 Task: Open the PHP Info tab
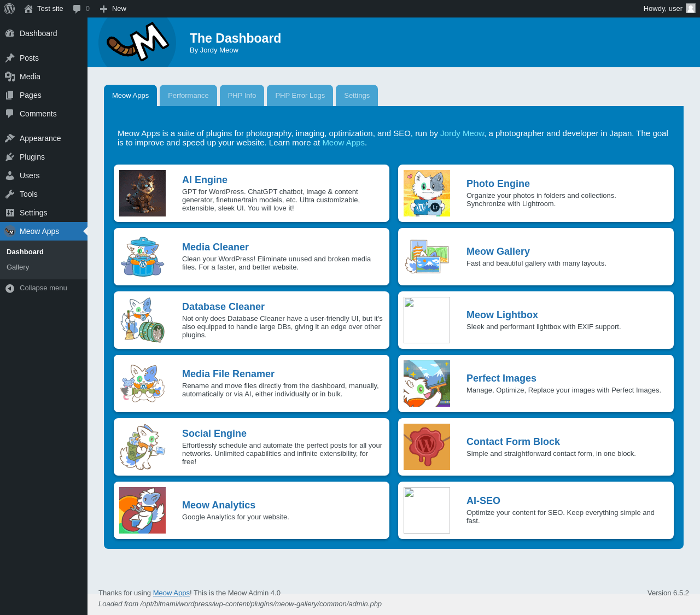[242, 95]
